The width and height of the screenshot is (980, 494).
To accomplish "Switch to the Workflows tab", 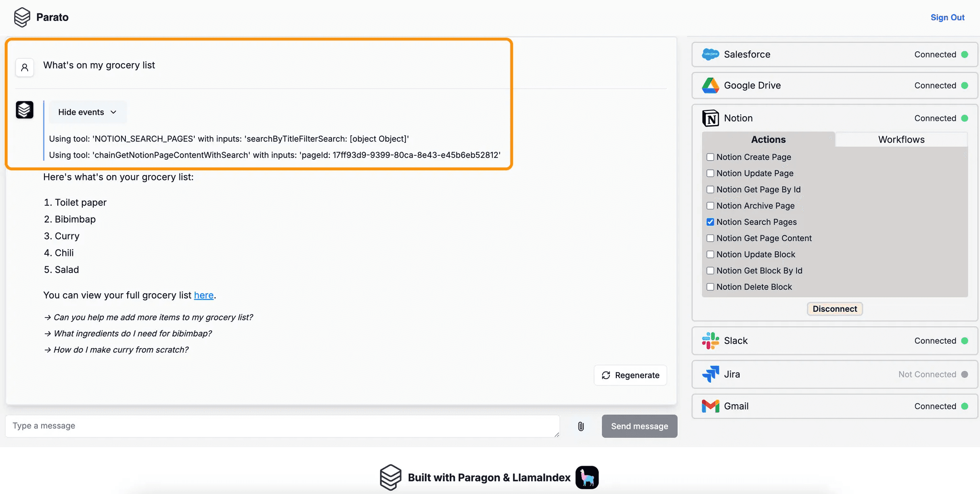I will tap(901, 140).
